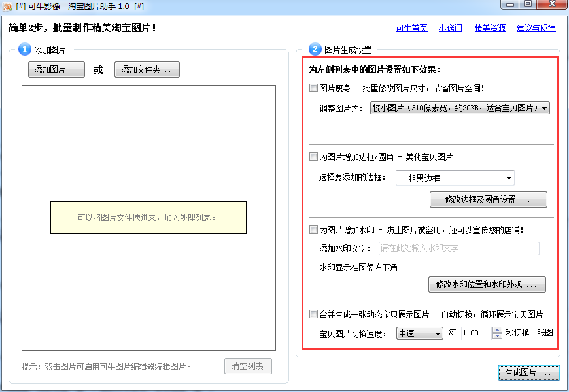569x392 pixels.
Task: Minimize the 可牛影像 window
Action: [510, 5]
